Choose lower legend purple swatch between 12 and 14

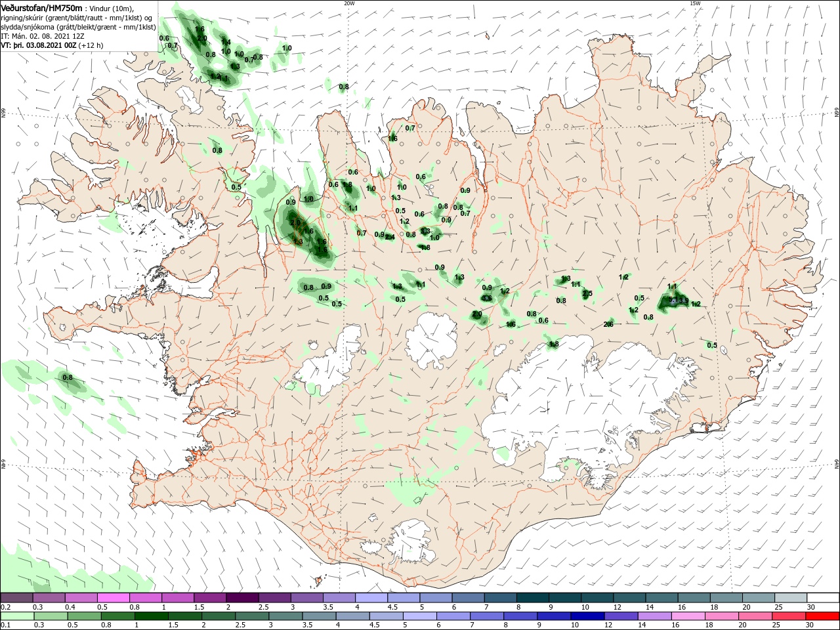click(x=621, y=616)
